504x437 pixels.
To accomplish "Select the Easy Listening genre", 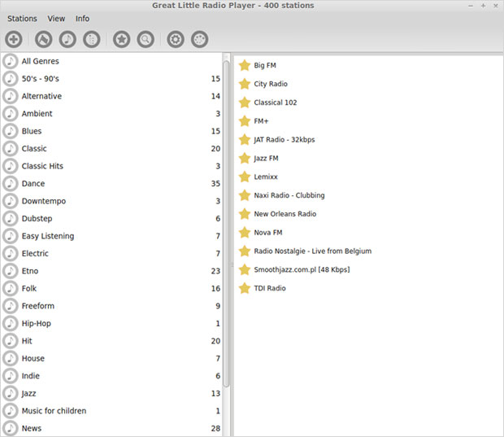I will pos(111,236).
